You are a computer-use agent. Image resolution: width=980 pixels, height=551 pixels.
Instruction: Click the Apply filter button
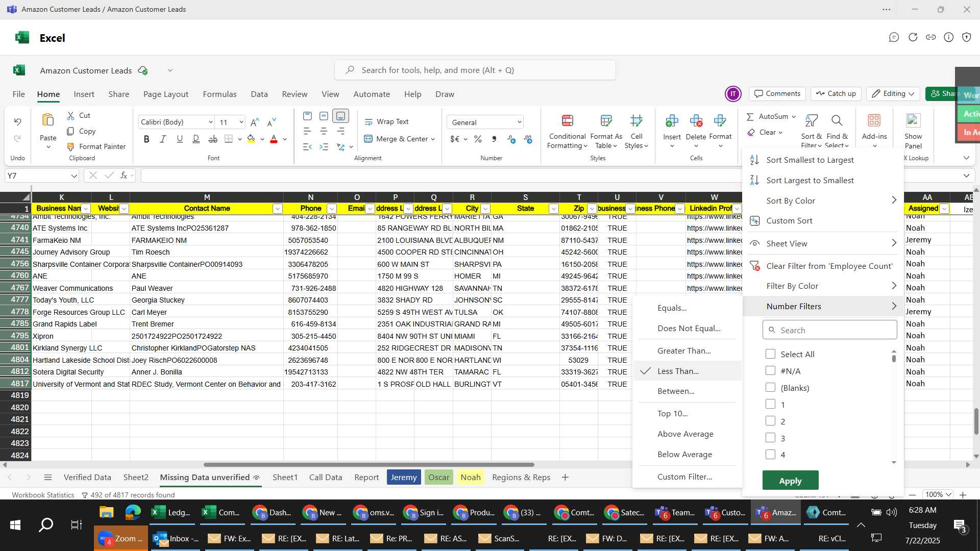[790, 481]
